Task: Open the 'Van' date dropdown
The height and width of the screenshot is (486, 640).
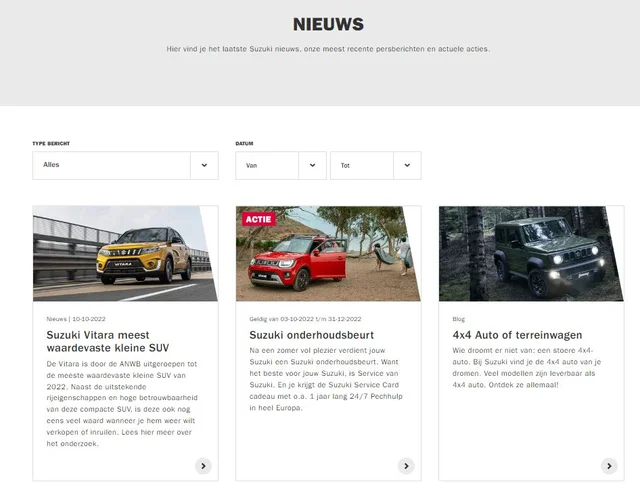Action: [x=281, y=165]
